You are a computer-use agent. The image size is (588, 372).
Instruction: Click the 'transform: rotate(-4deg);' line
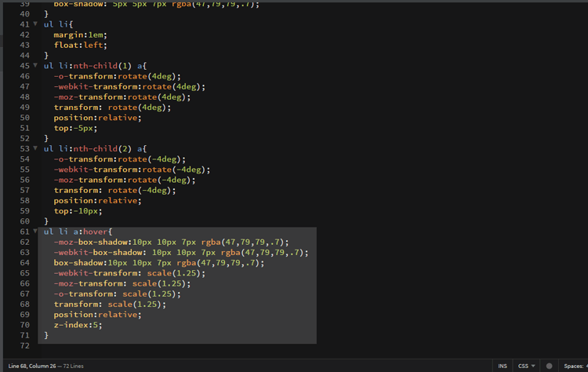tap(114, 191)
